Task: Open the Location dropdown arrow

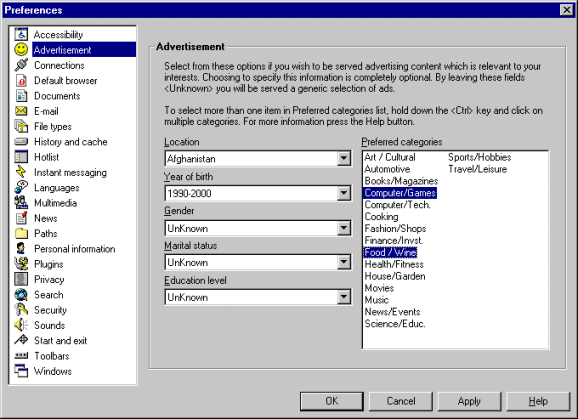Action: click(344, 158)
